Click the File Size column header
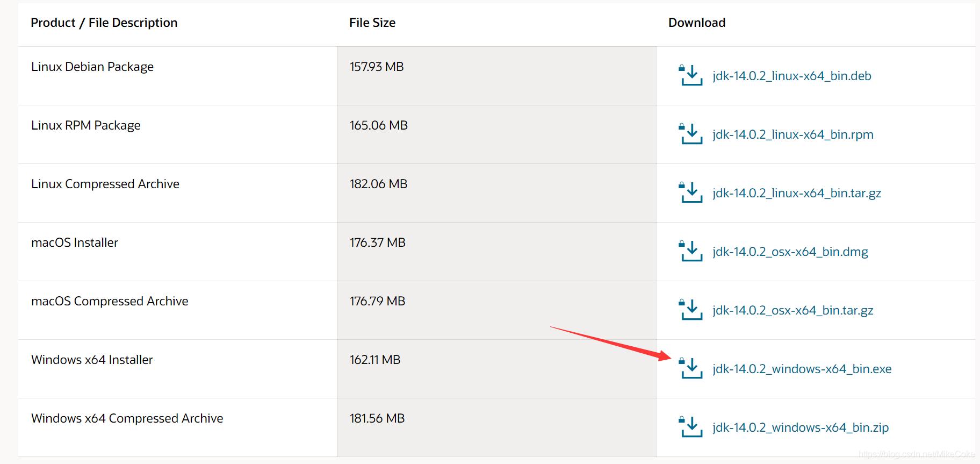 point(372,23)
